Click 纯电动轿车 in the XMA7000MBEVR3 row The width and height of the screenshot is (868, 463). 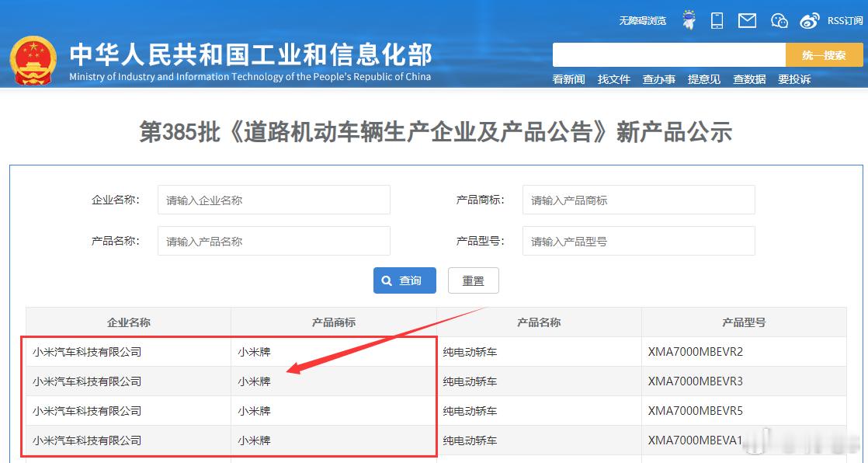click(x=470, y=381)
